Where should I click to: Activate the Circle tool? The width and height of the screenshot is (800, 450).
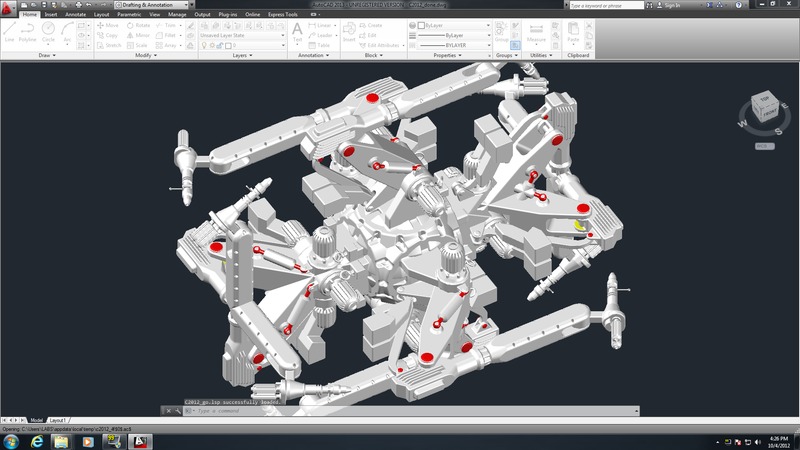click(x=47, y=33)
